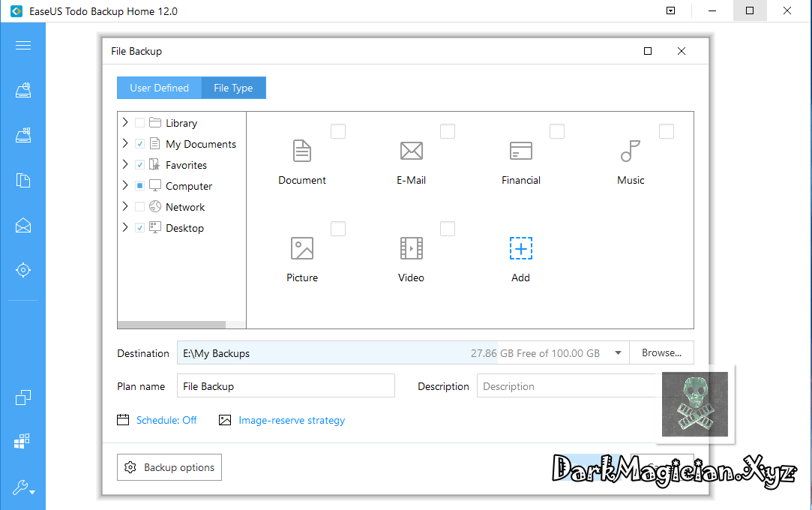Select Computer in the tree
The width and height of the screenshot is (812, 510).
click(x=188, y=186)
